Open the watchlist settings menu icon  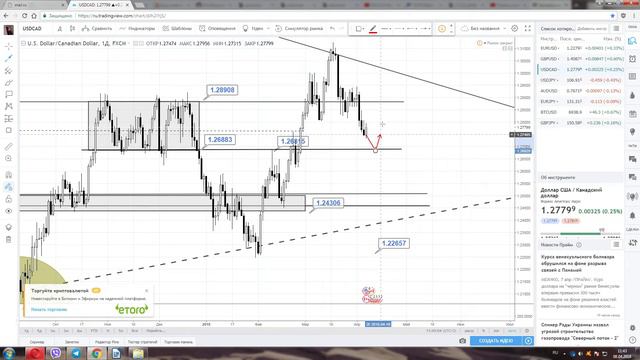pyautogui.click(x=616, y=29)
